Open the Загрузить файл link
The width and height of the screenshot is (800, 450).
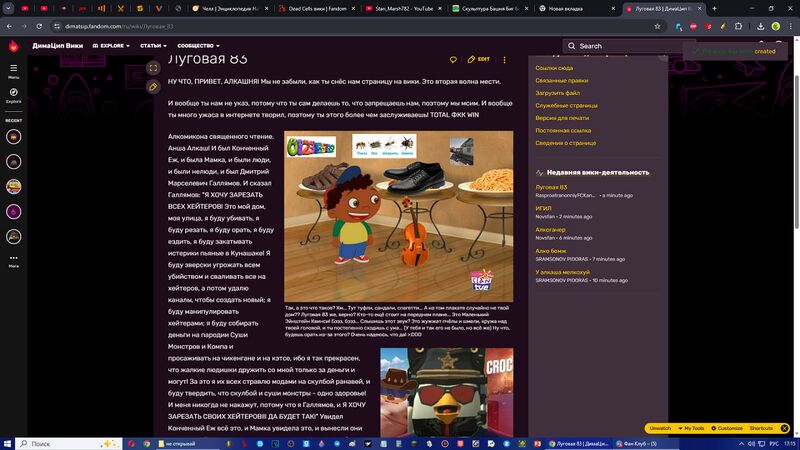(558, 93)
